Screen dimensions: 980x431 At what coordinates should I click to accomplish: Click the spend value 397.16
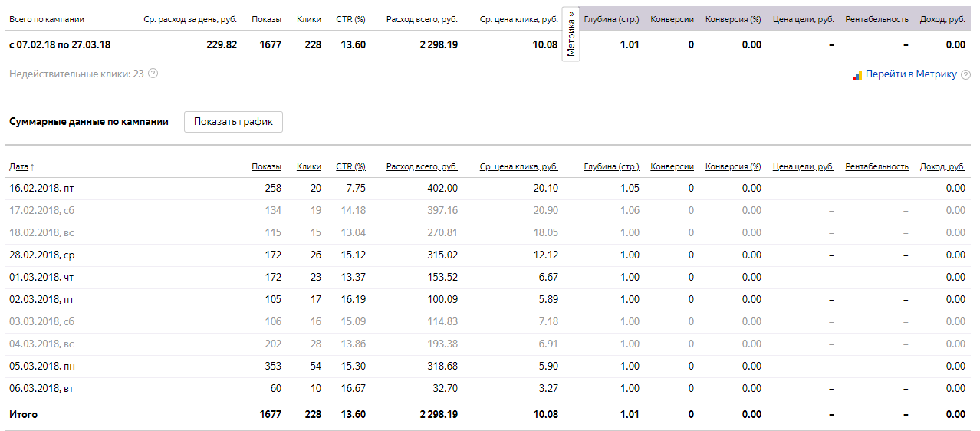442,210
